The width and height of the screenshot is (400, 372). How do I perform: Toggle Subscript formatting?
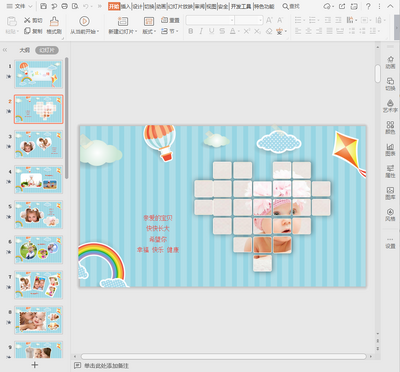pyautogui.click(x=257, y=31)
